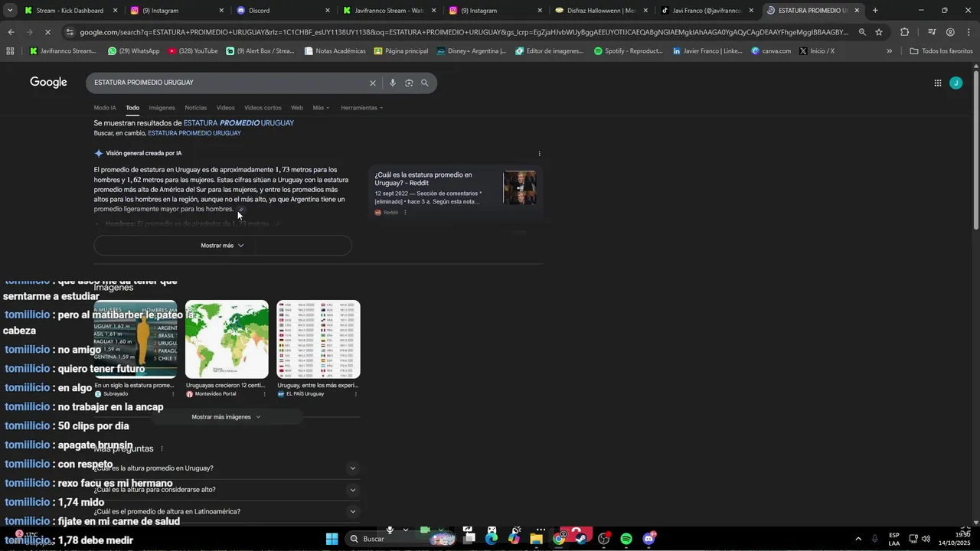Open Discord from the taskbar
Image resolution: width=980 pixels, height=551 pixels.
click(649, 539)
